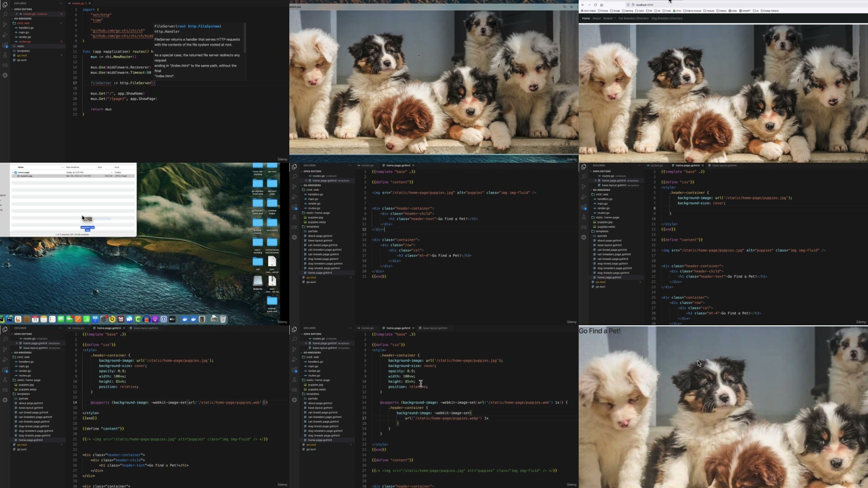This screenshot has width=868, height=488.
Task: Open Extensions in middle-right VS Code activity bar
Action: (583, 207)
